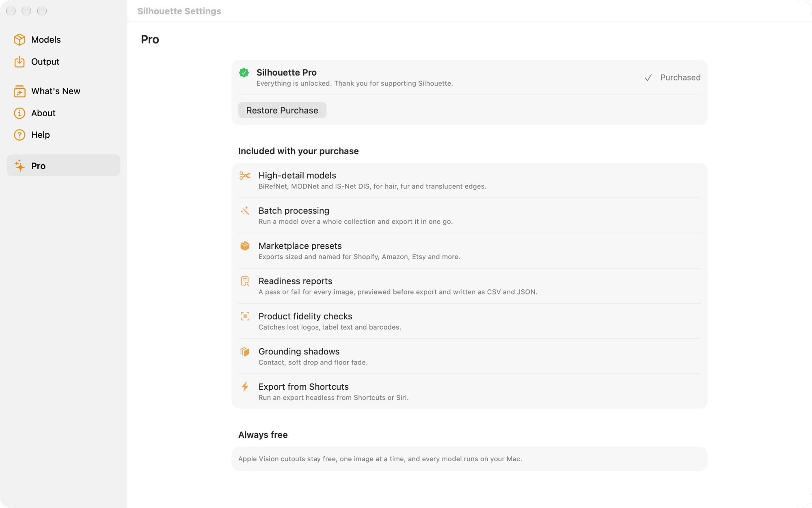Click the Export from Shortcuts row title
Screen dimensions: 812x508
click(x=304, y=386)
